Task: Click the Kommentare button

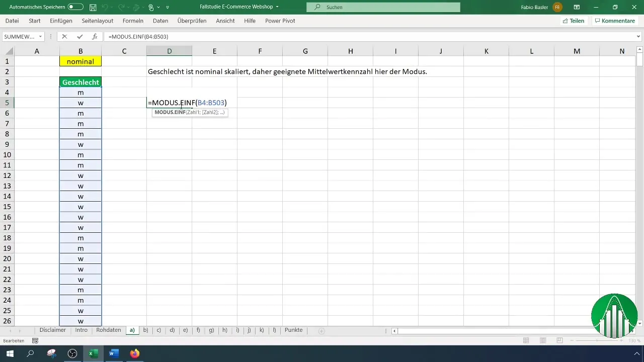Action: [x=615, y=21]
